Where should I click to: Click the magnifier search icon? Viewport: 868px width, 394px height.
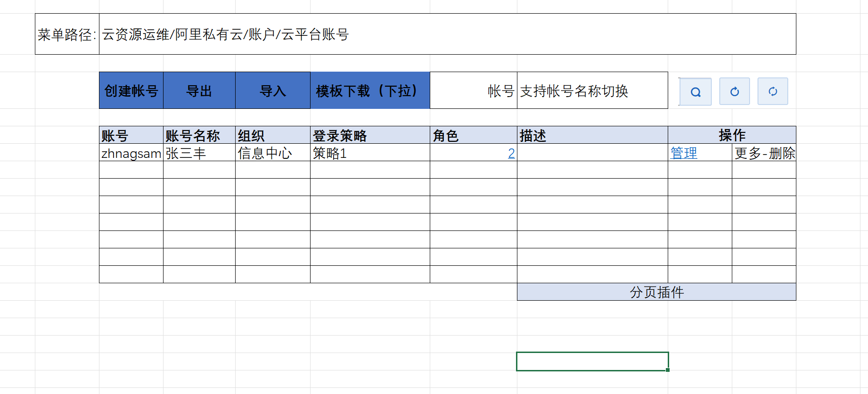[x=696, y=92]
